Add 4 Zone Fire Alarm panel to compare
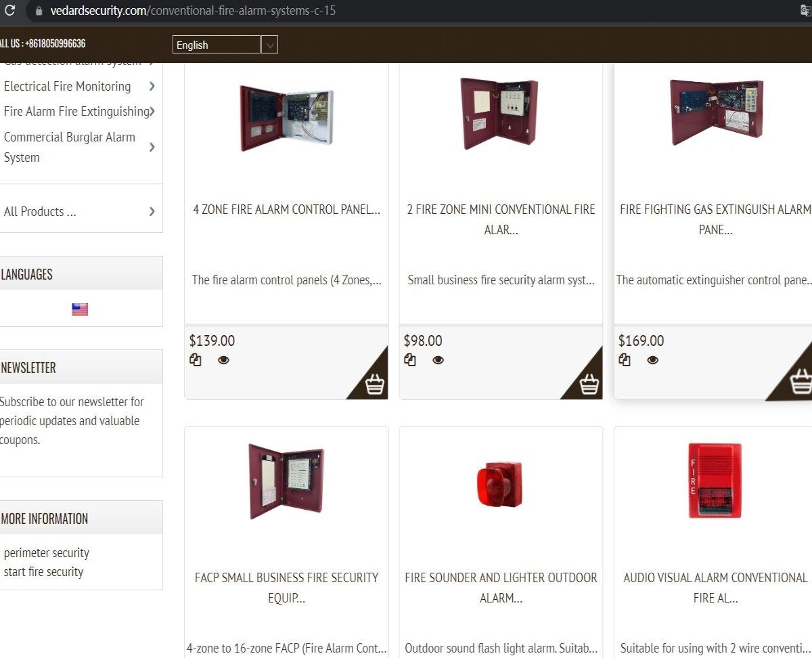This screenshot has height=658, width=812. 196,359
